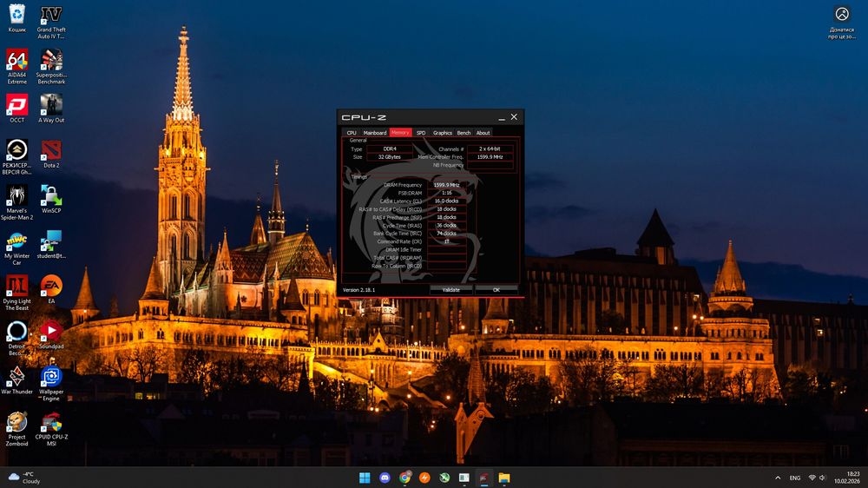Open Soundpad desktop shortcut
Screen dimensions: 868x488
pyautogui.click(x=51, y=335)
